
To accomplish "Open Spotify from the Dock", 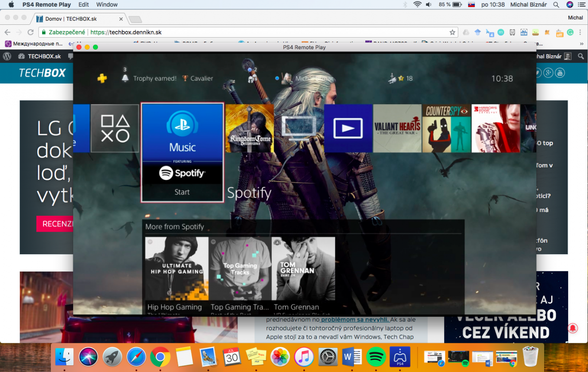I will click(x=376, y=356).
